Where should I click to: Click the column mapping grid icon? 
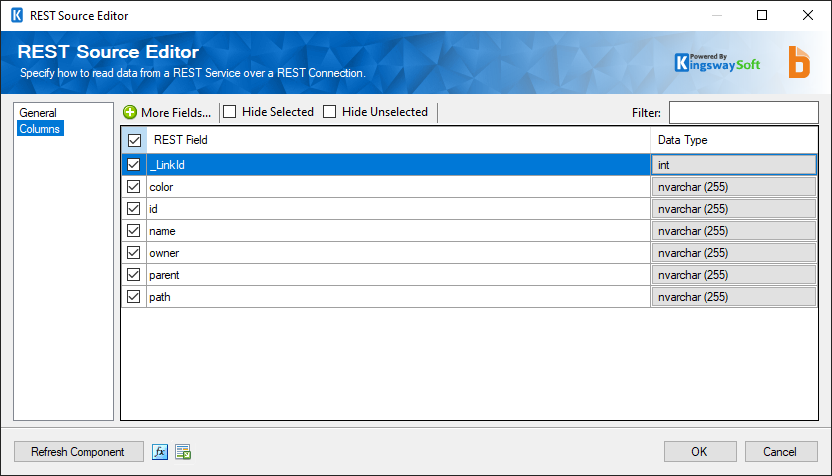pos(183,452)
